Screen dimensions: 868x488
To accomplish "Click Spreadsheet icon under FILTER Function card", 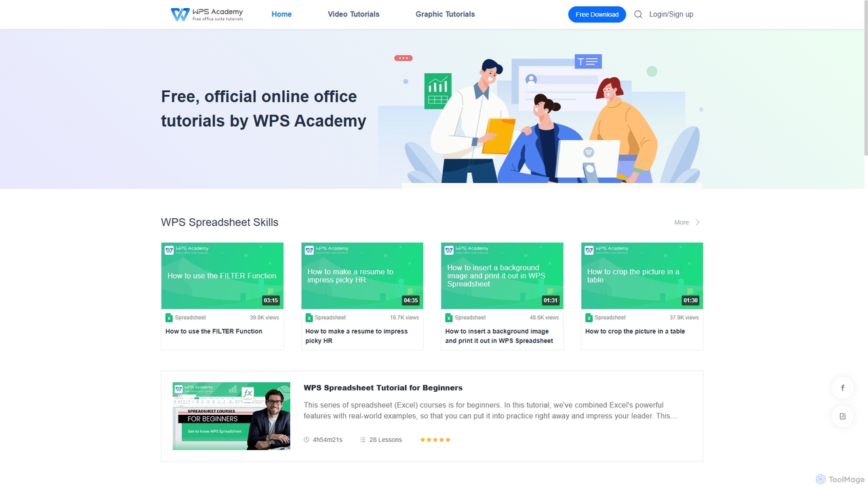I will click(x=169, y=318).
